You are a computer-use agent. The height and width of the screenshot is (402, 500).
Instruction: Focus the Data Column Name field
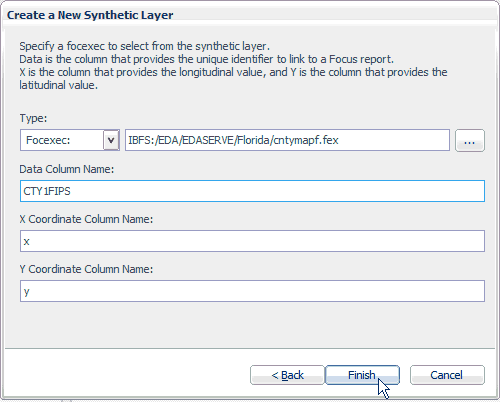[x=252, y=191]
